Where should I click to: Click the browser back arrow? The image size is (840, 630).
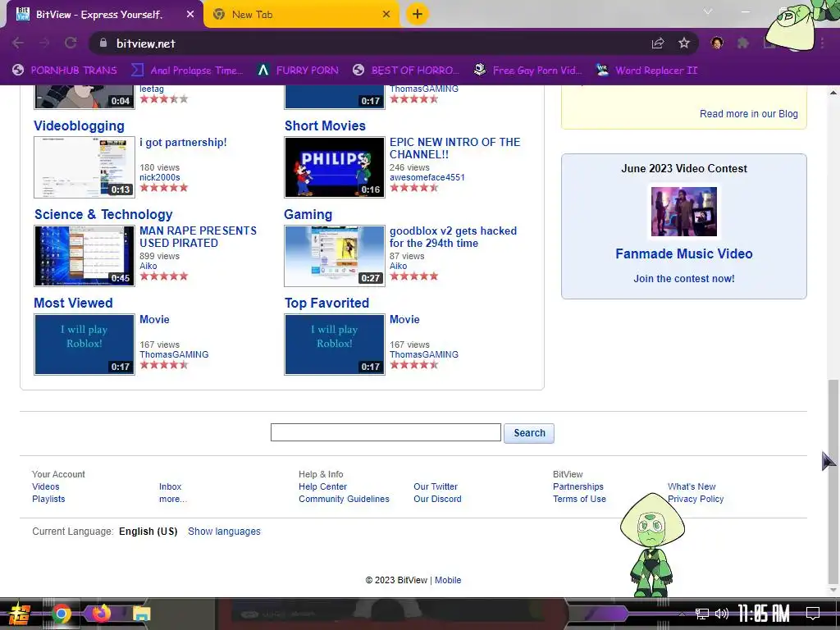tap(18, 43)
